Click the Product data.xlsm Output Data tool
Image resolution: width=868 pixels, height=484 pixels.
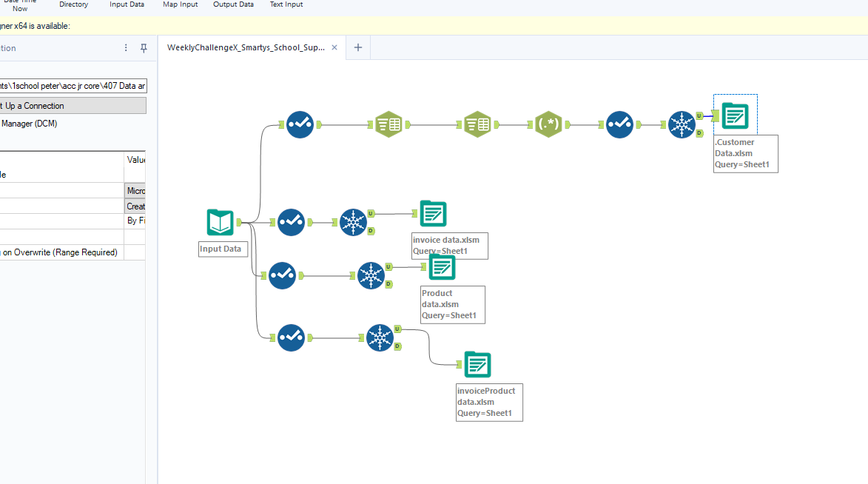pos(442,267)
